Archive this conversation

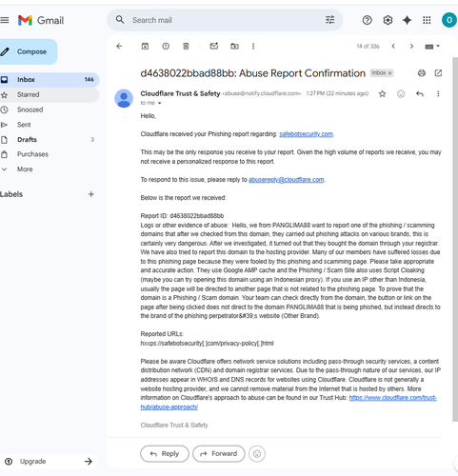(x=145, y=47)
